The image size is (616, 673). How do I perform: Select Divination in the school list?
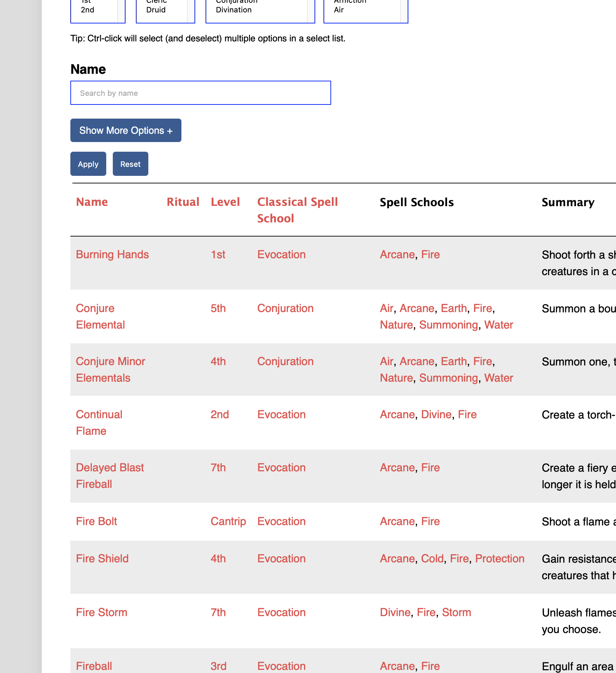234,10
